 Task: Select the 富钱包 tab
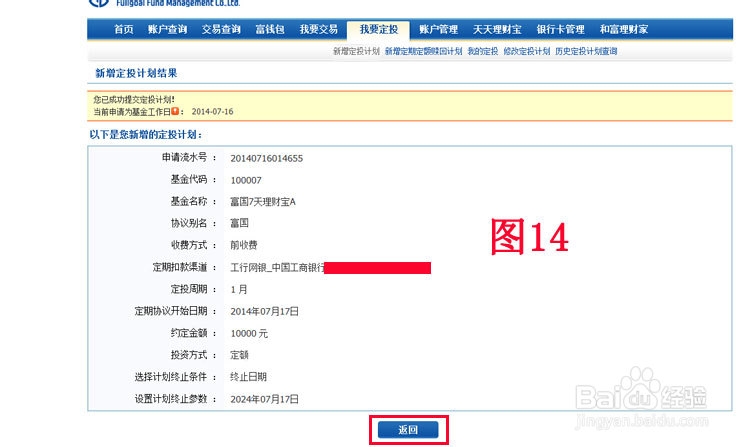coord(270,29)
